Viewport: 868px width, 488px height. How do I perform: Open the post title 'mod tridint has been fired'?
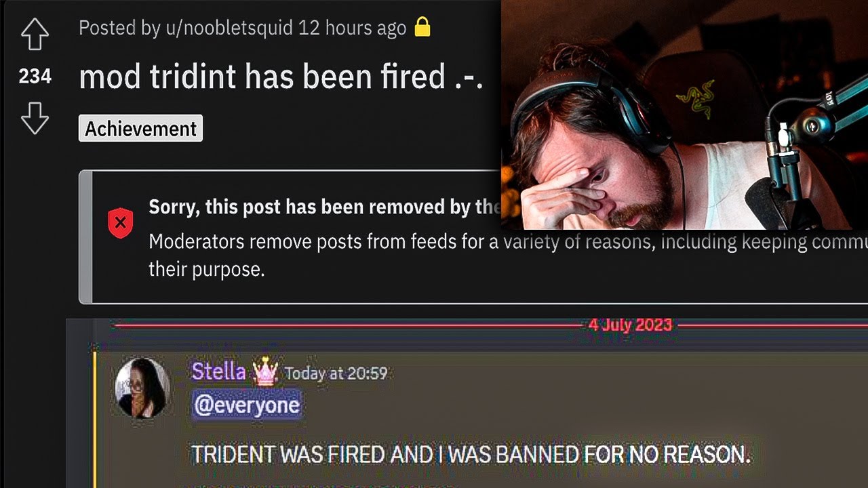[x=281, y=77]
